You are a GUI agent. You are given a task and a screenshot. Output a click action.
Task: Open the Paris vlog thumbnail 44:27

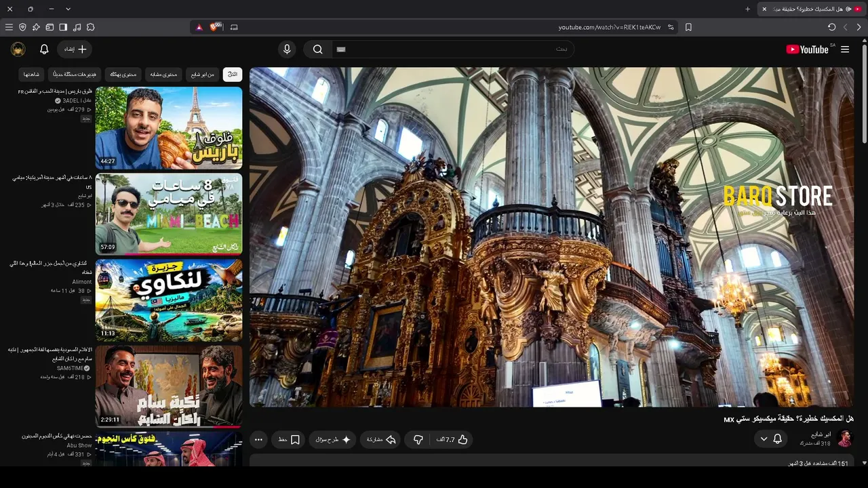169,127
